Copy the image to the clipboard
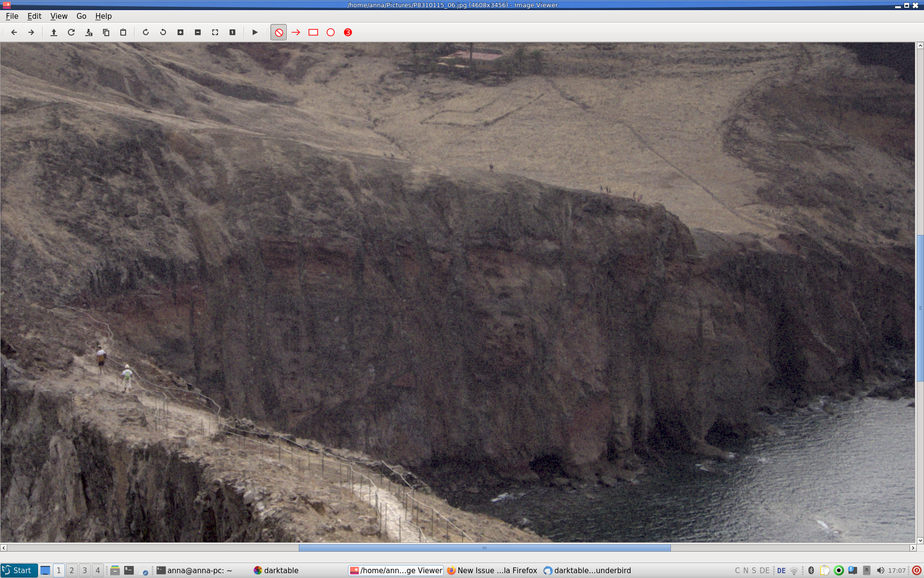 [105, 32]
